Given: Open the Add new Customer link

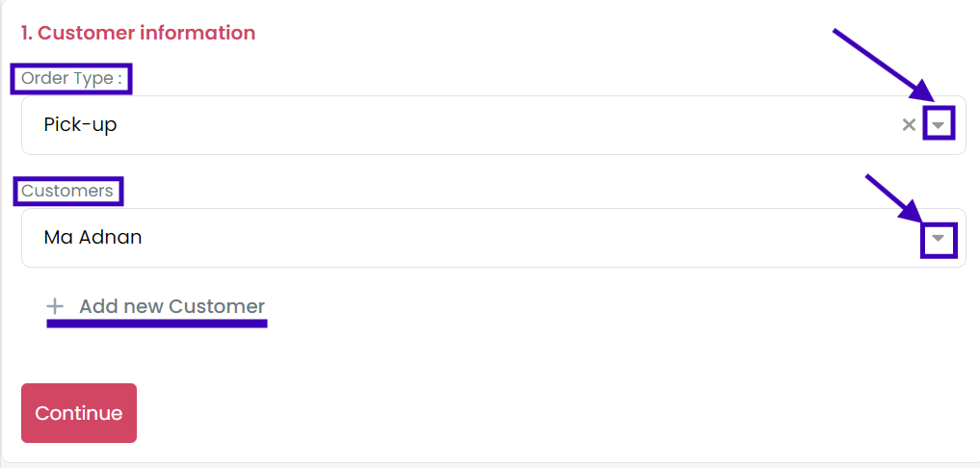Looking at the screenshot, I should 156,306.
